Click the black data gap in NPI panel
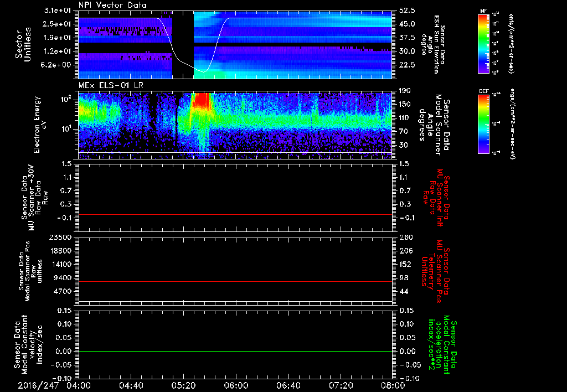This screenshot has height=392, width=567. 183,45
